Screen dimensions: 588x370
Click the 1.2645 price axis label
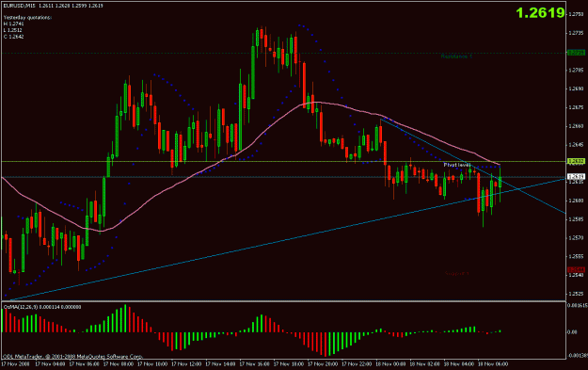click(577, 144)
